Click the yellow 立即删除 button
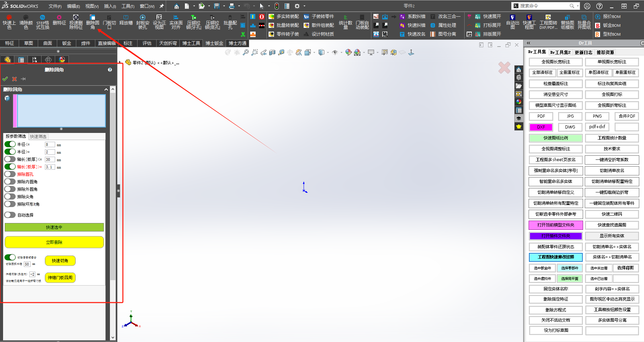This screenshot has width=644, height=342. 54,242
